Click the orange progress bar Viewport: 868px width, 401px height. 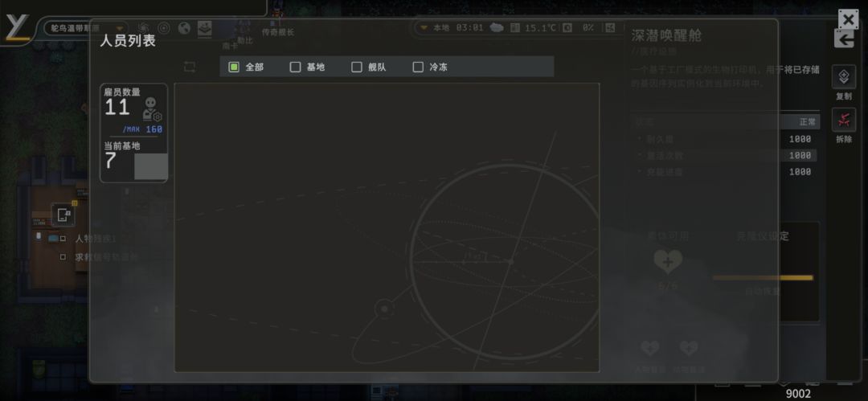763,277
